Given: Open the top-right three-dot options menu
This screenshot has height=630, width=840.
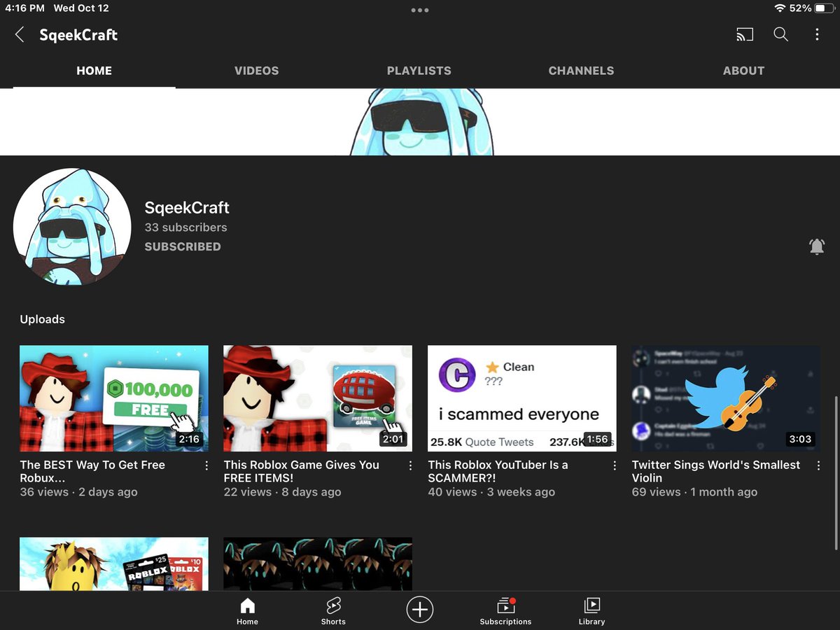Looking at the screenshot, I should [x=817, y=34].
